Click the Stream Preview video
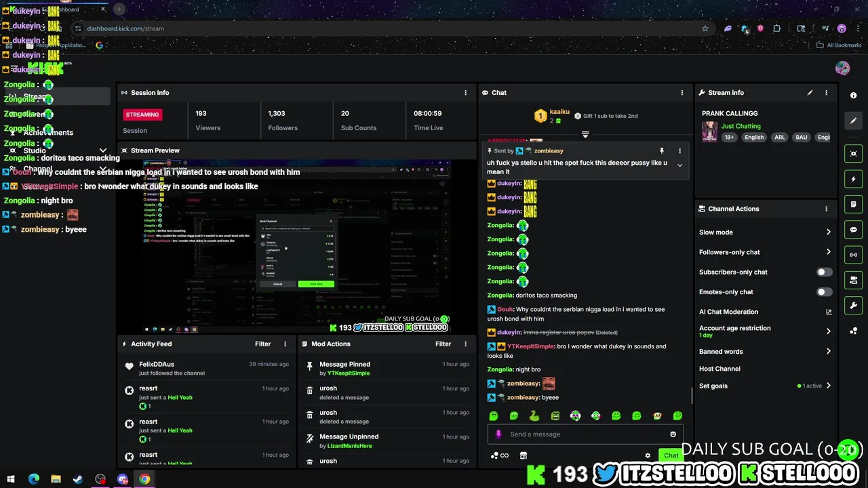Image resolution: width=868 pixels, height=488 pixels. (297, 246)
